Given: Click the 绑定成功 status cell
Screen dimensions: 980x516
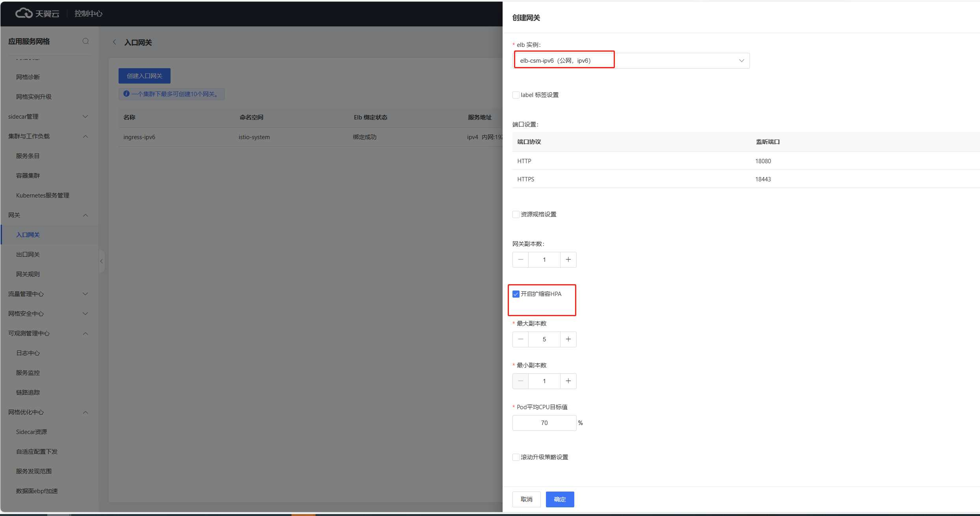Looking at the screenshot, I should 365,137.
